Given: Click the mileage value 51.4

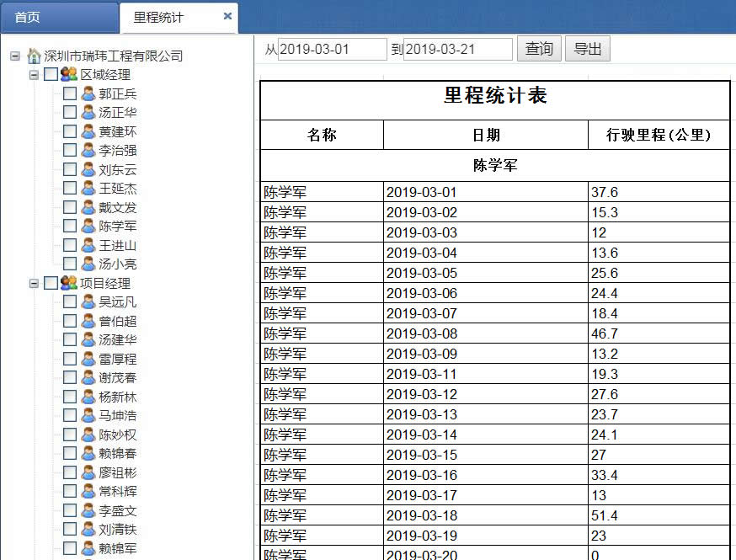Looking at the screenshot, I should pyautogui.click(x=659, y=515).
